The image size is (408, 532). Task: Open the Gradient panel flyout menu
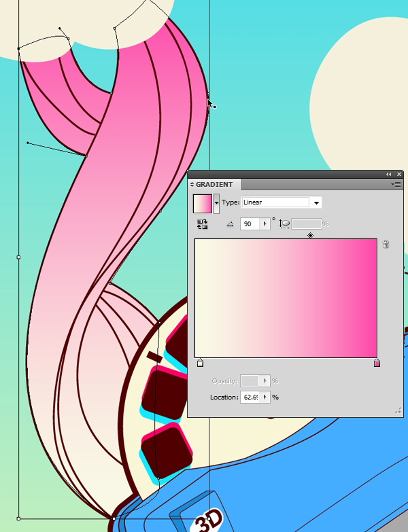tap(396, 185)
